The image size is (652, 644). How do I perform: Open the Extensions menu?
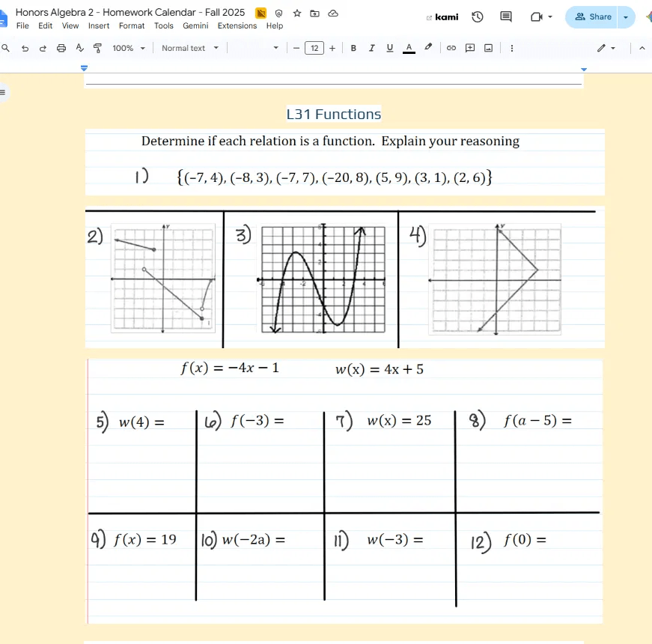[237, 25]
